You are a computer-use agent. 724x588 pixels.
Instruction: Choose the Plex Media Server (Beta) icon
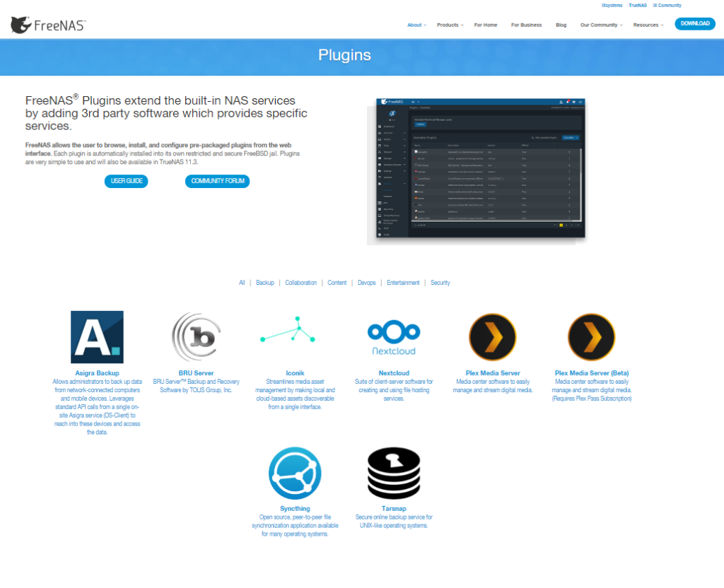(592, 337)
